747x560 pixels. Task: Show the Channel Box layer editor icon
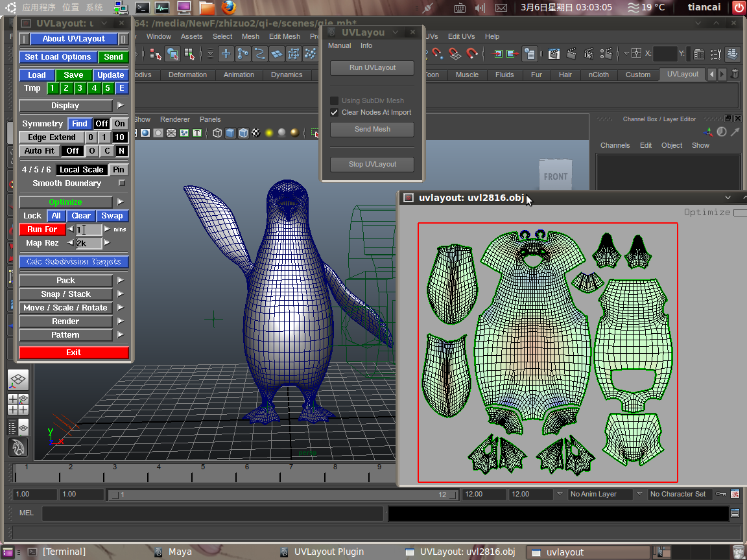tap(733, 54)
